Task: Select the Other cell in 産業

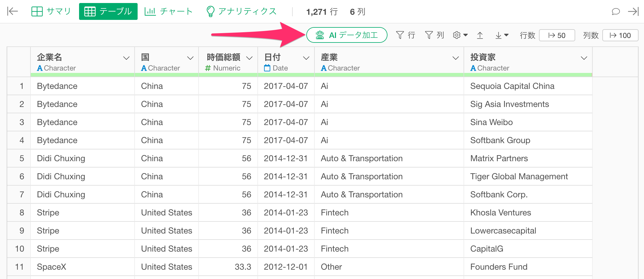Action: tap(389, 267)
